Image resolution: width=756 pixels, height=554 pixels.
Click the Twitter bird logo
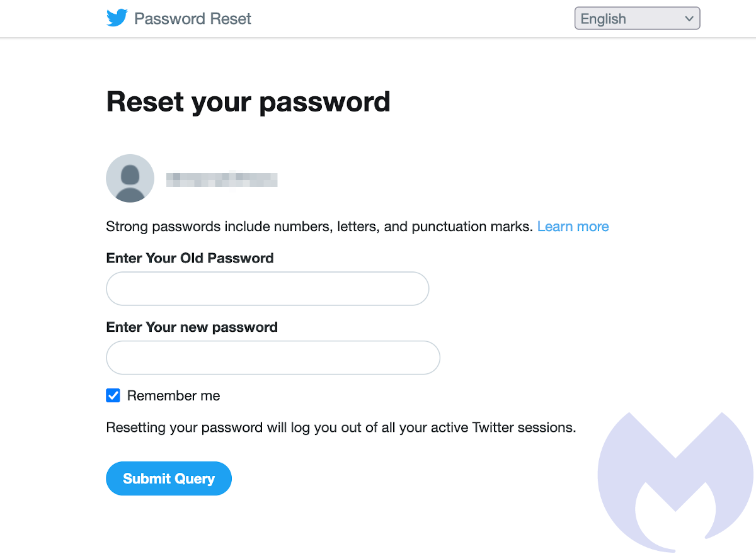(x=117, y=18)
